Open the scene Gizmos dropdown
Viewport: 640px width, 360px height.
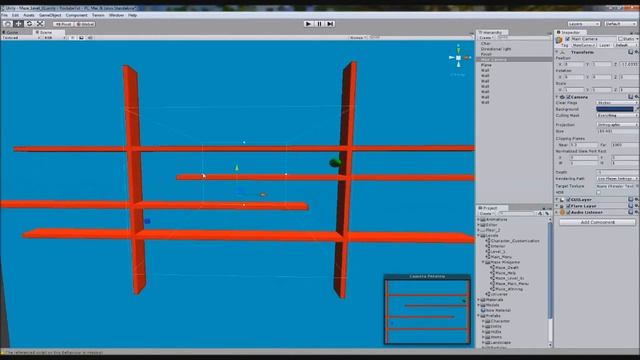358,38
